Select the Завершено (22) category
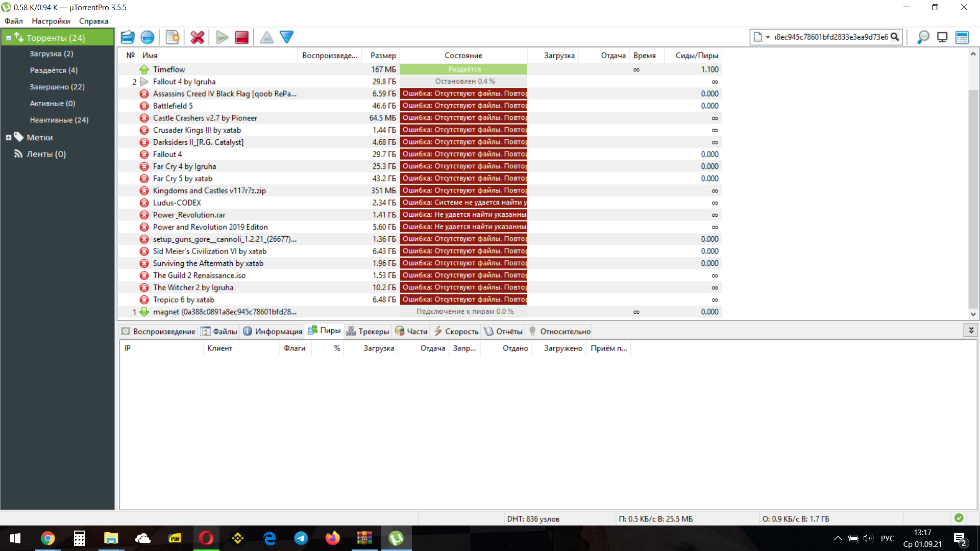The width and height of the screenshot is (980, 551). point(57,87)
